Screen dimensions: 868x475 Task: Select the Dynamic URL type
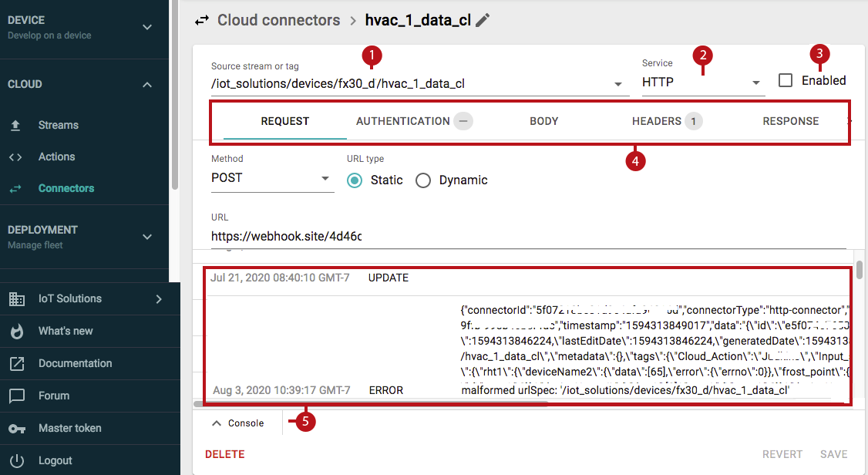(x=423, y=180)
